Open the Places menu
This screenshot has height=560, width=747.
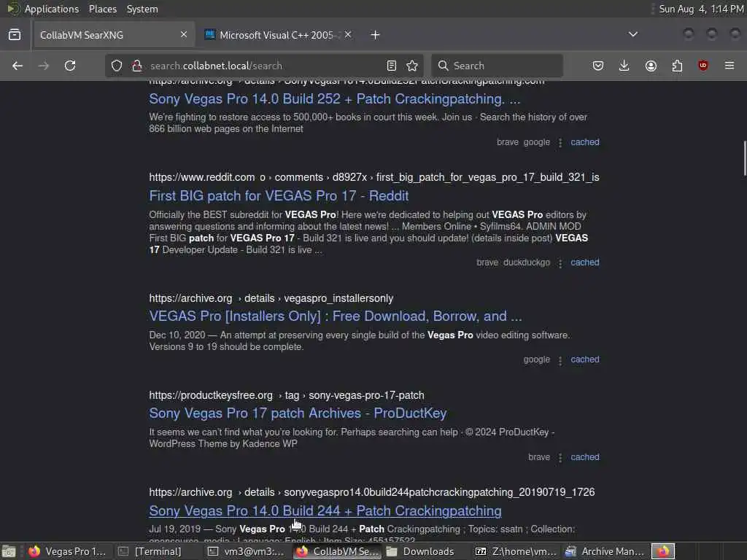(102, 9)
